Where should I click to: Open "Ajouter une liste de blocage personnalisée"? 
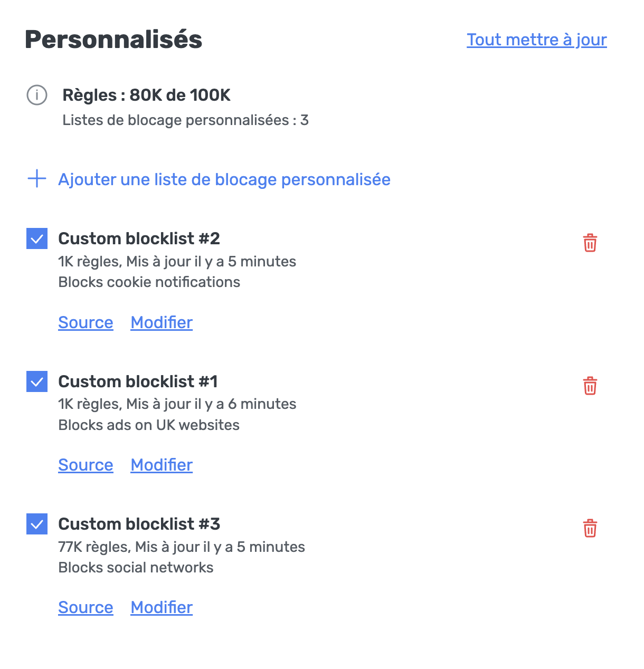pos(224,179)
